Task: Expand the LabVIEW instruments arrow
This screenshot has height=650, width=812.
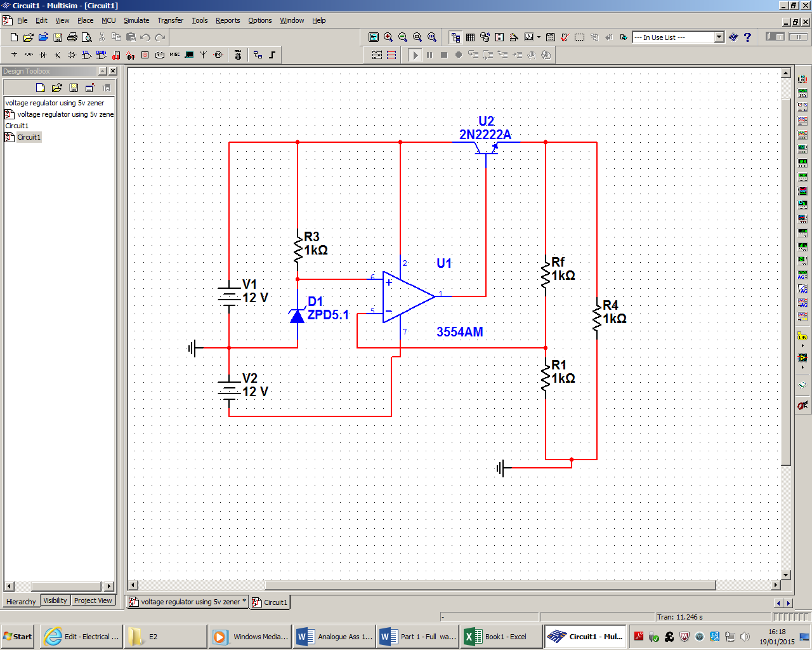Action: coord(802,368)
